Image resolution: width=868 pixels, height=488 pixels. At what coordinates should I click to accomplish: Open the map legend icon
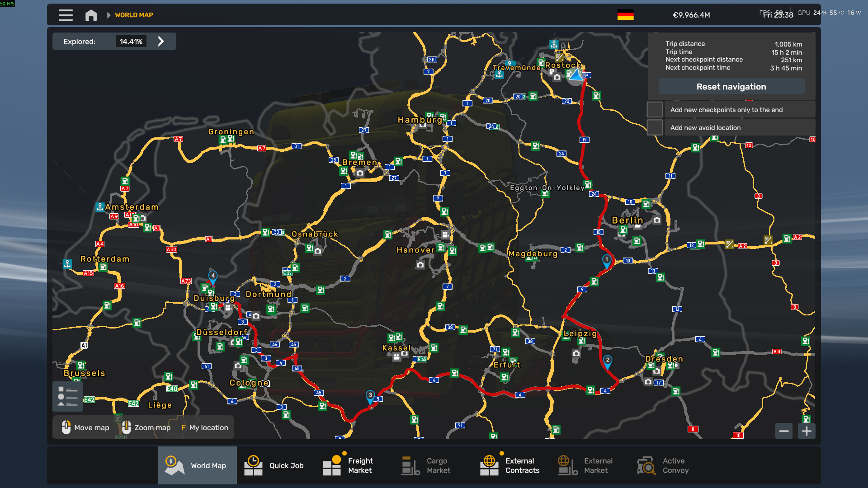tap(68, 396)
